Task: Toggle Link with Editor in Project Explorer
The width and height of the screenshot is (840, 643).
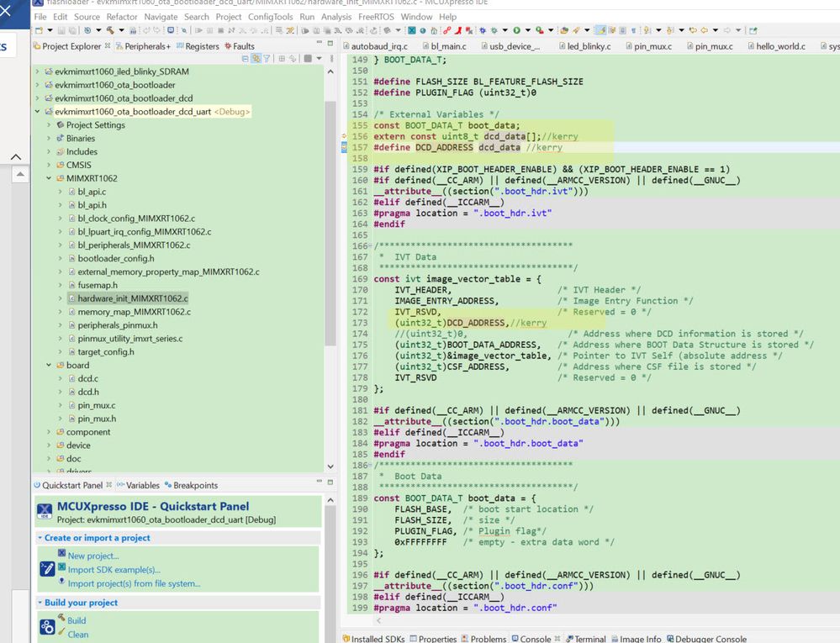Action: point(256,58)
